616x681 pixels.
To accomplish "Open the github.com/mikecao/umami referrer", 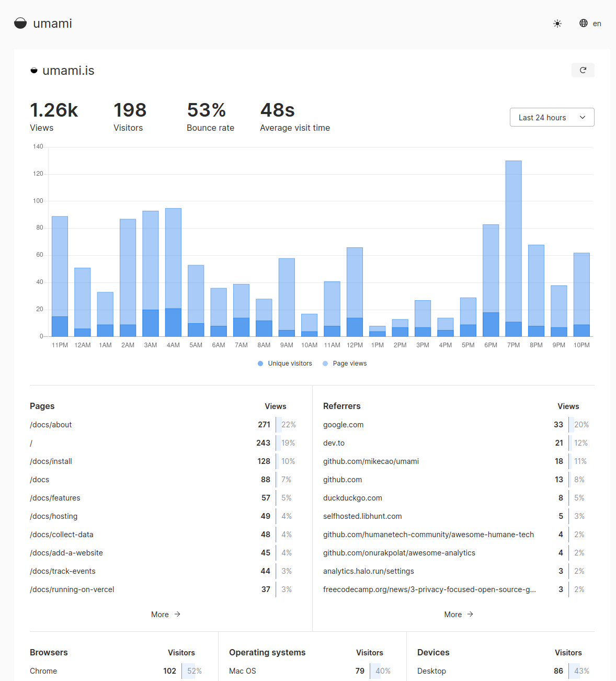I will coord(371,461).
